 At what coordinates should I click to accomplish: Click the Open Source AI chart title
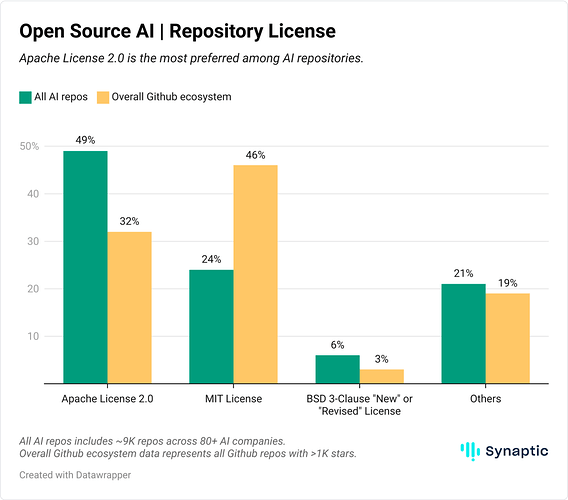178,31
